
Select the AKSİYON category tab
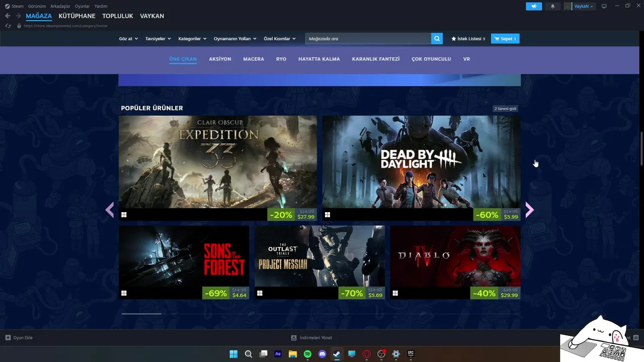click(x=220, y=59)
